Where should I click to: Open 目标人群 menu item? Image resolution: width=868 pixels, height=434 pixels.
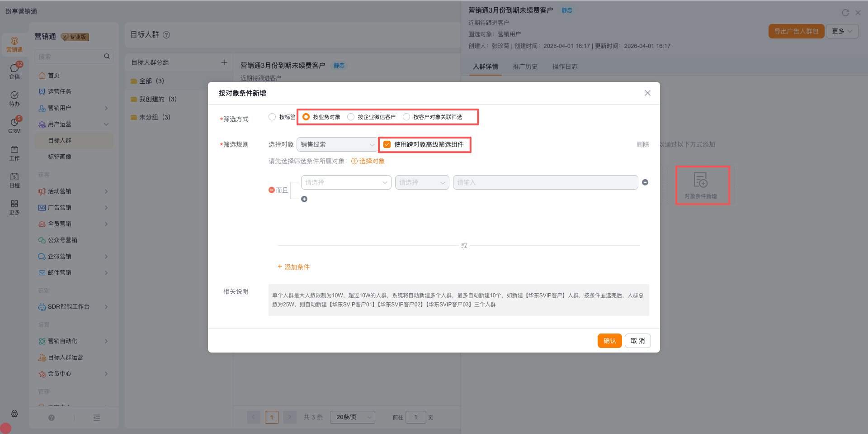point(74,140)
